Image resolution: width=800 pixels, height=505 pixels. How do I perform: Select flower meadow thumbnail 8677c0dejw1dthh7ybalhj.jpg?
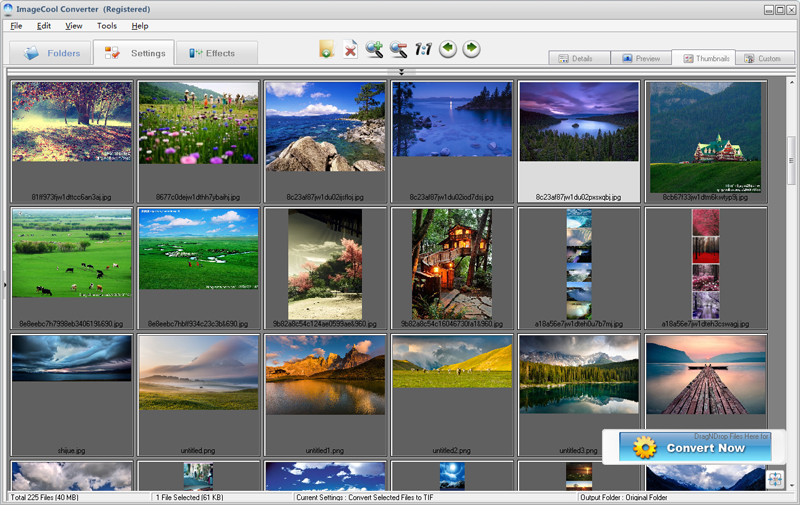click(x=198, y=141)
